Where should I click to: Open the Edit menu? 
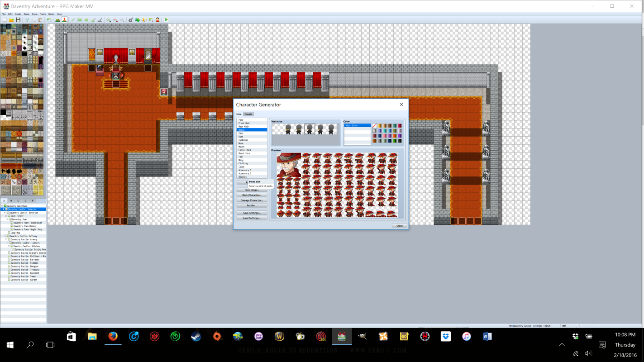click(10, 14)
